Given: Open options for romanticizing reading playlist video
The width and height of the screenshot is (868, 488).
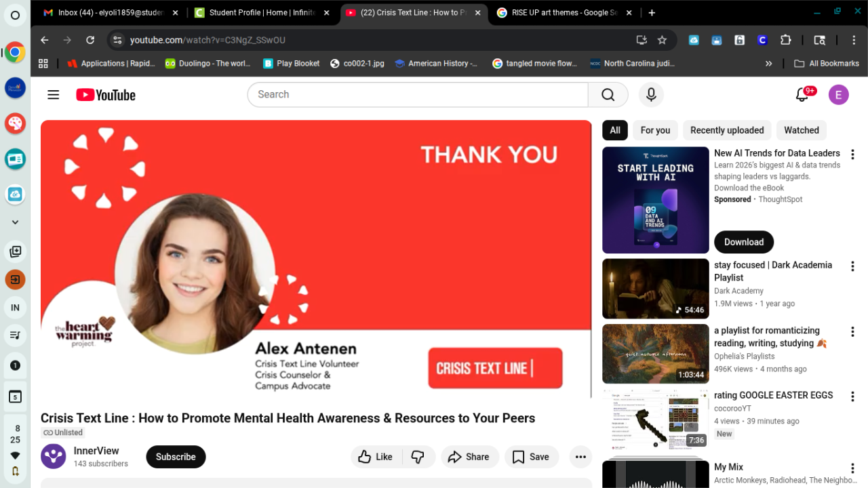Looking at the screenshot, I should click(x=853, y=332).
